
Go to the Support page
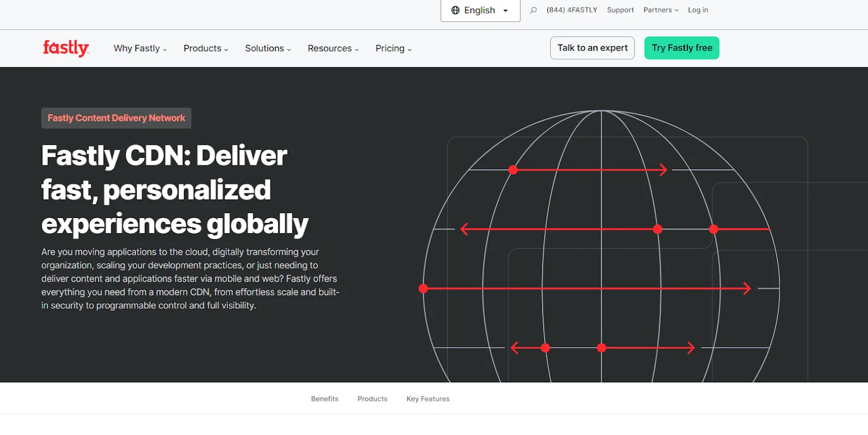pyautogui.click(x=620, y=10)
